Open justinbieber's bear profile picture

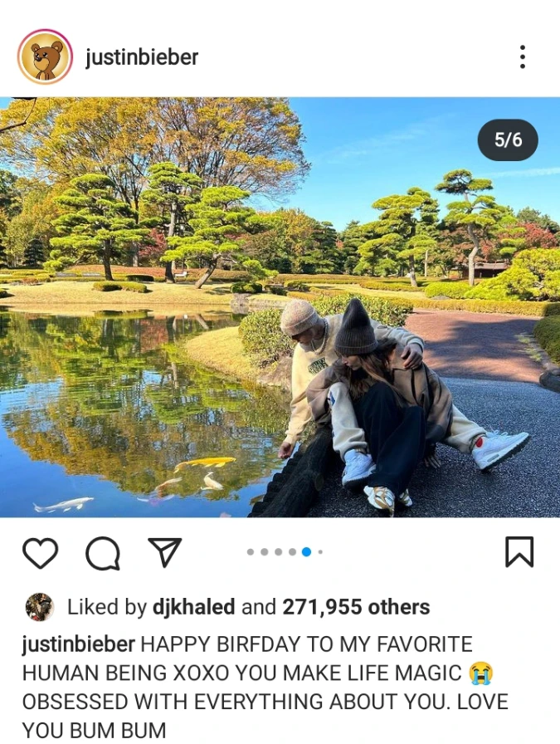tap(45, 57)
